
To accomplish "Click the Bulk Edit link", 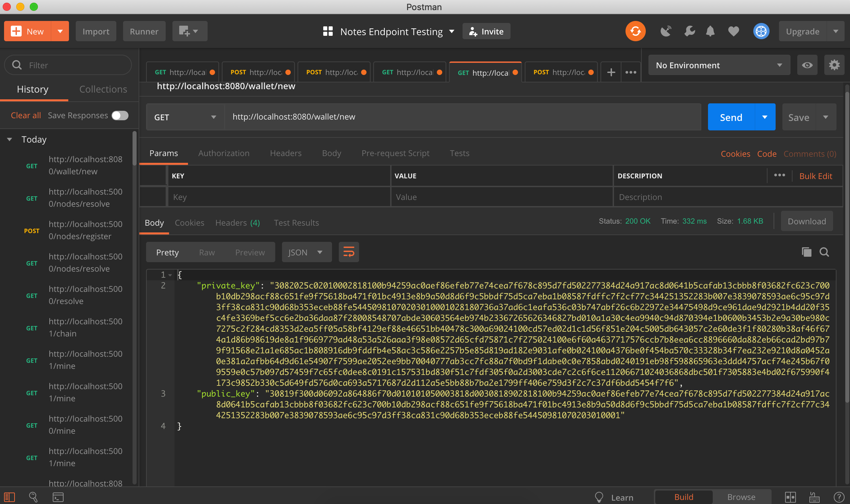I will [x=815, y=176].
